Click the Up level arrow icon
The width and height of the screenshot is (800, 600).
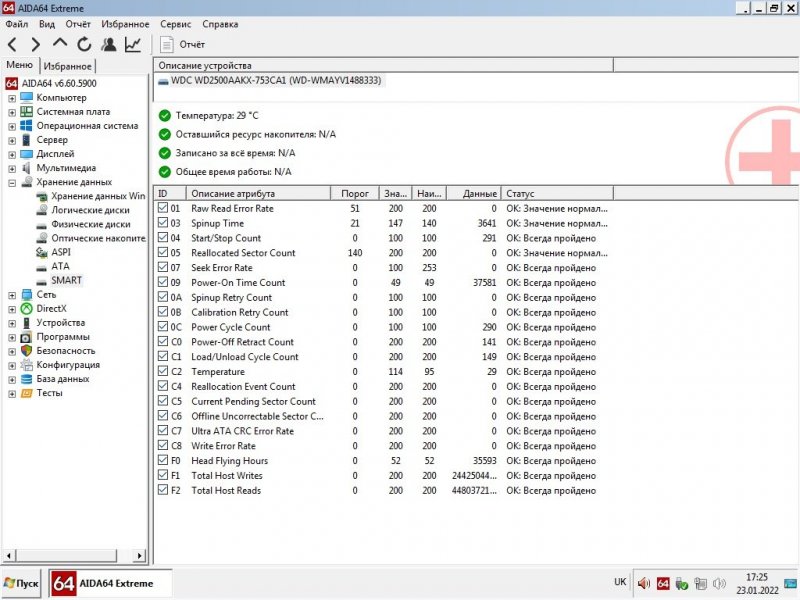coord(60,44)
